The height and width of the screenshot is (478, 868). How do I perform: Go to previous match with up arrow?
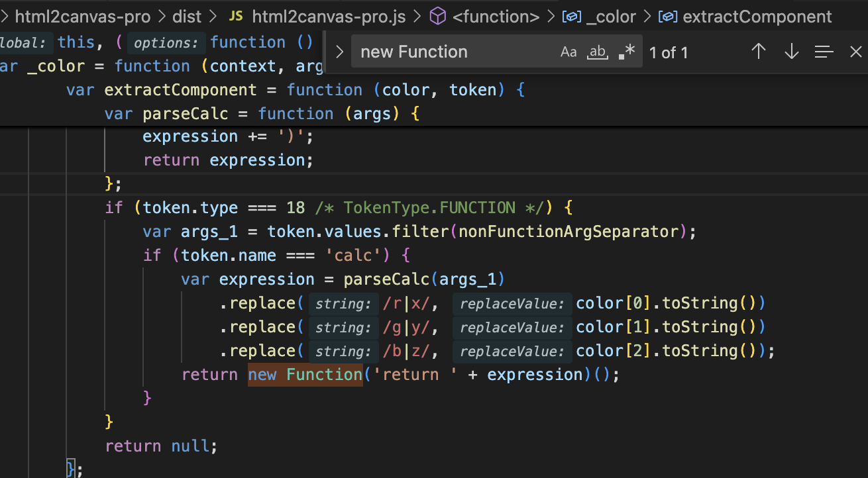[759, 52]
